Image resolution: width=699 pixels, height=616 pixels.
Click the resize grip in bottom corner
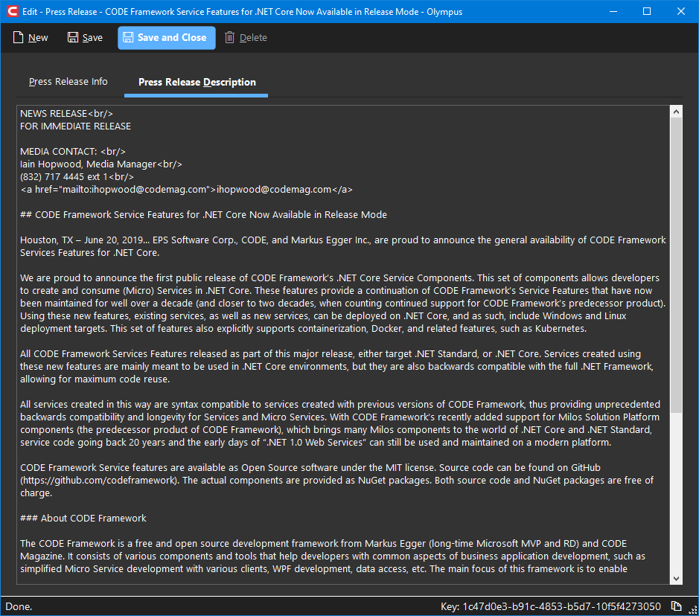point(693,610)
